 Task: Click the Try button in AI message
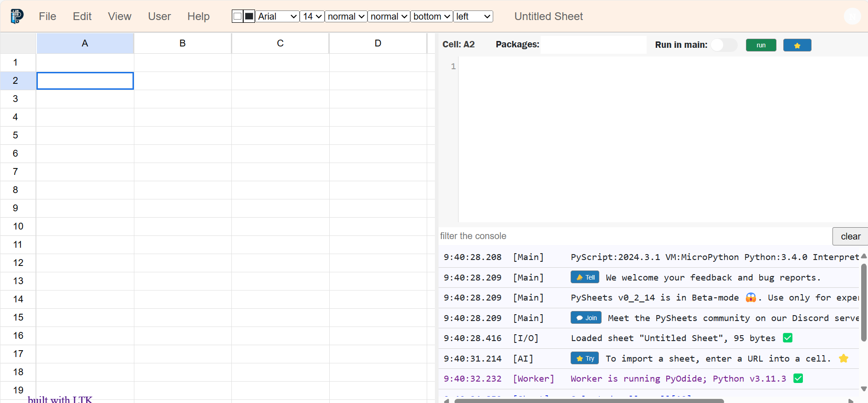(585, 358)
